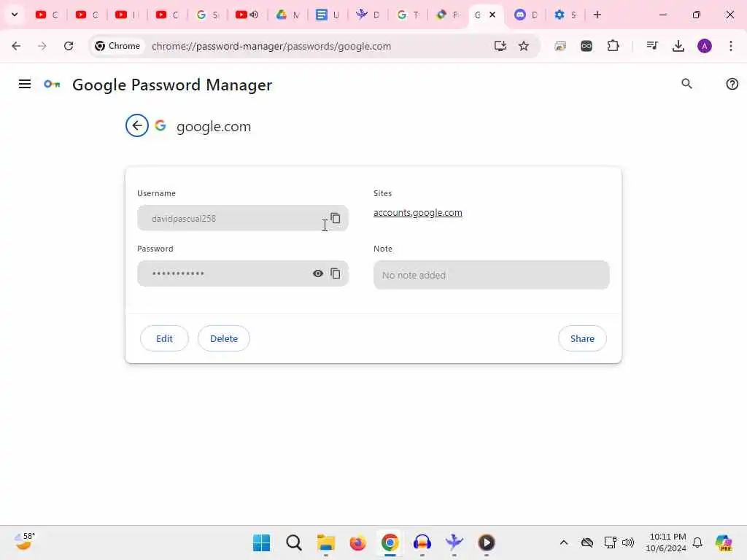The width and height of the screenshot is (747, 560).
Task: Copy the username davidpascual258
Action: [x=336, y=218]
